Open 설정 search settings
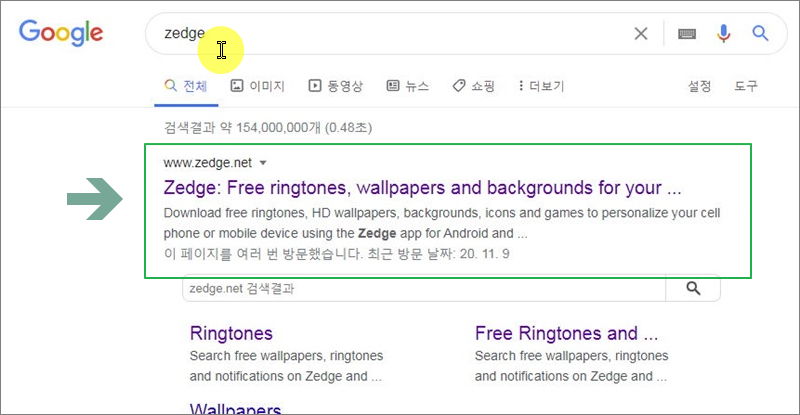 [x=699, y=86]
